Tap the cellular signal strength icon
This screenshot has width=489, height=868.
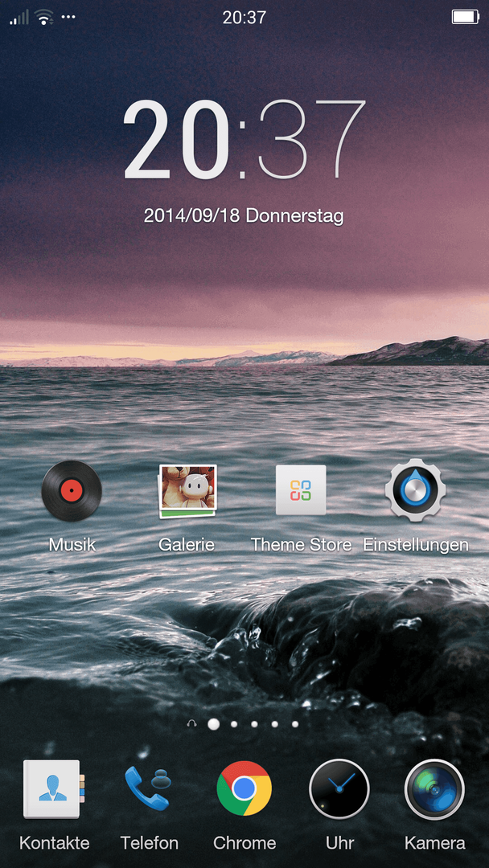(18, 18)
